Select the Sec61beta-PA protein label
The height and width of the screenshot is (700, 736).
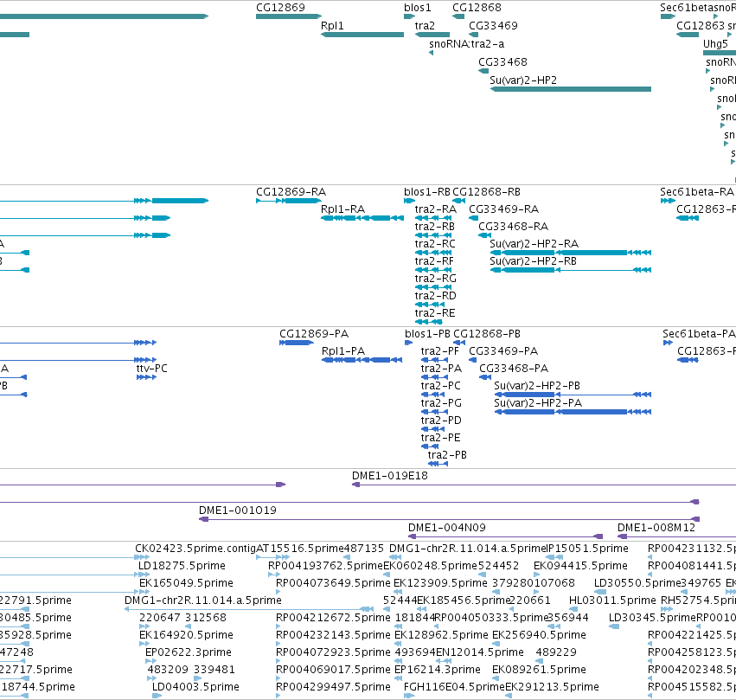pyautogui.click(x=699, y=334)
